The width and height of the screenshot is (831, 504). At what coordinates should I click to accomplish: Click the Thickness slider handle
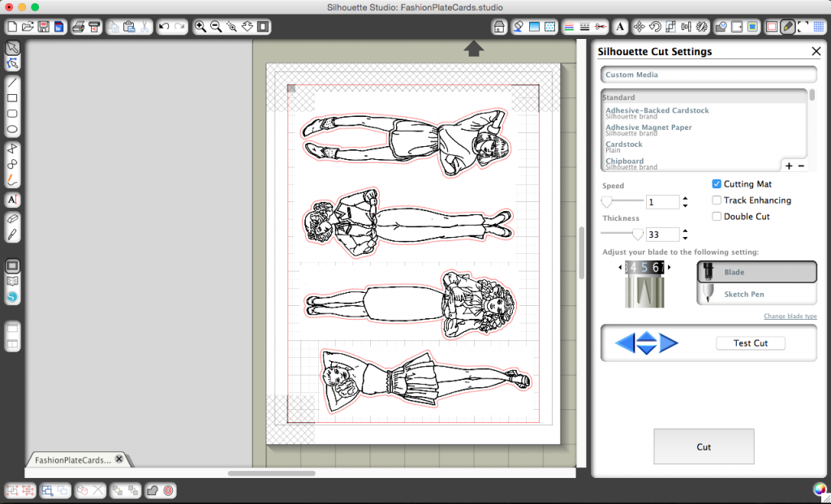pos(638,234)
